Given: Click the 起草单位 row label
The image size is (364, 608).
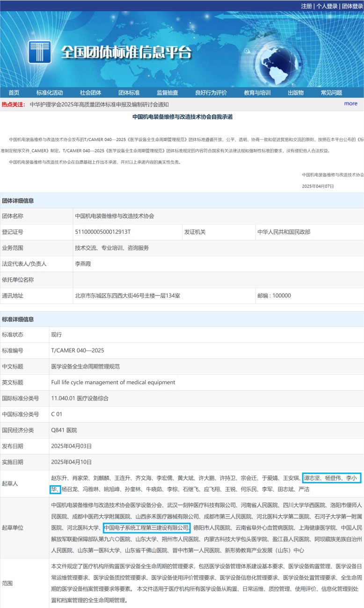Looking at the screenshot, I should coord(13,527).
